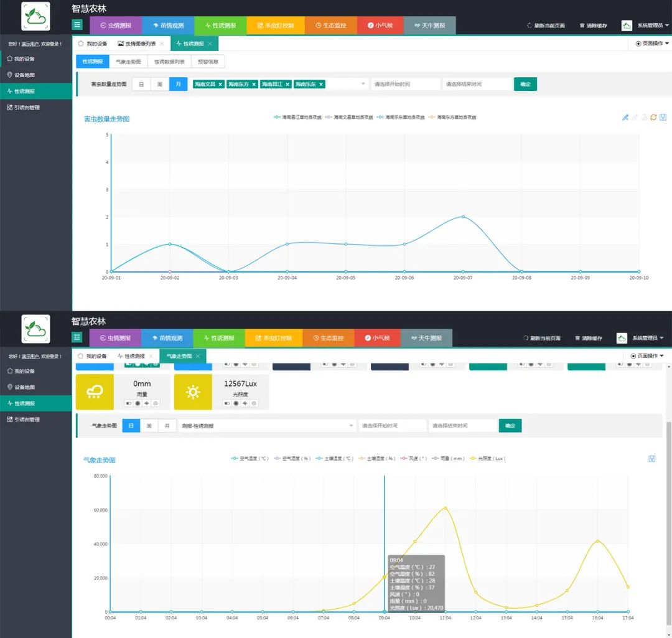The height and width of the screenshot is (638, 672).
Task: Click the battery icon under the 雨量 reading
Action: point(129,403)
